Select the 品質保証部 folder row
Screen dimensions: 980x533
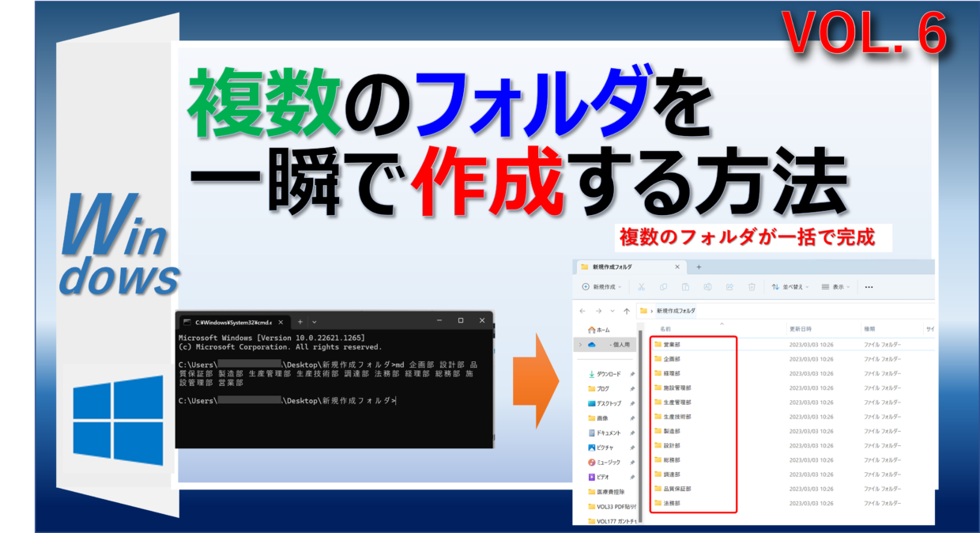793,489
